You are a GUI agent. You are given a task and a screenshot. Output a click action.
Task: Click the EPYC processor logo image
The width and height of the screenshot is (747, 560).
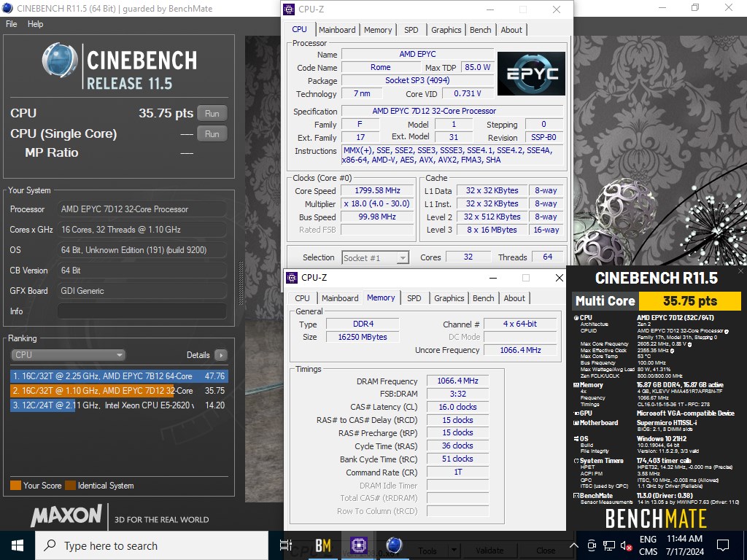[531, 74]
